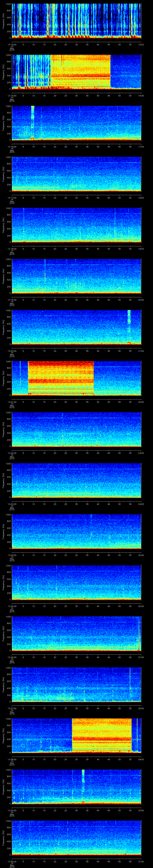
Task: Click the '30' second tick under the 13:14:00 panel
Action: [77, 44]
